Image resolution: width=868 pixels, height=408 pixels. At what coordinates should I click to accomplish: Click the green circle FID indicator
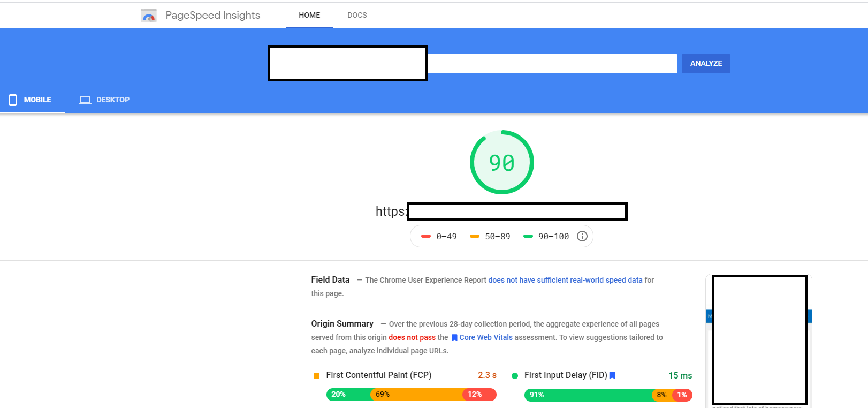click(x=515, y=376)
